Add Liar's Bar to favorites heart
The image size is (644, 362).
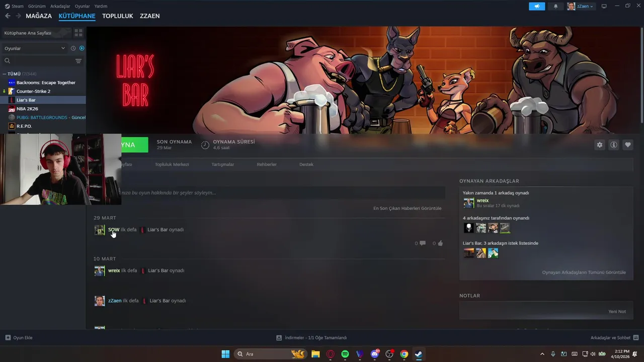628,145
